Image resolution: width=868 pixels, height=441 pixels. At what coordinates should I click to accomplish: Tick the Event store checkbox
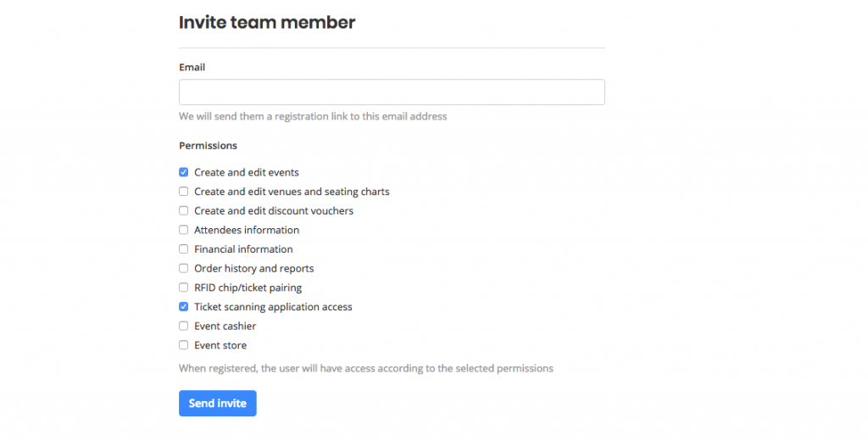(184, 345)
